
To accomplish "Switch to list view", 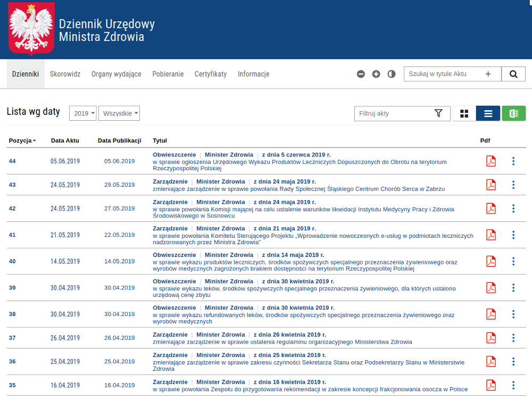I will coord(488,113).
